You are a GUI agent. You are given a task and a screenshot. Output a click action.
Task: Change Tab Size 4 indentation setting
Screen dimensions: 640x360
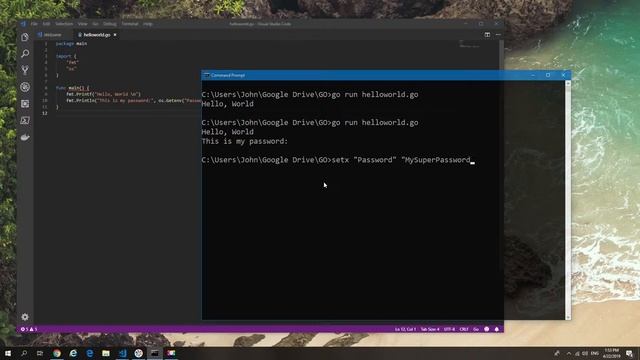430,329
